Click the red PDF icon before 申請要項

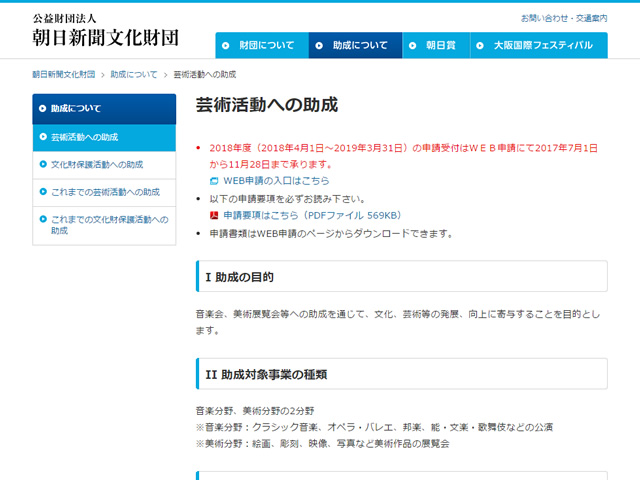[214, 215]
